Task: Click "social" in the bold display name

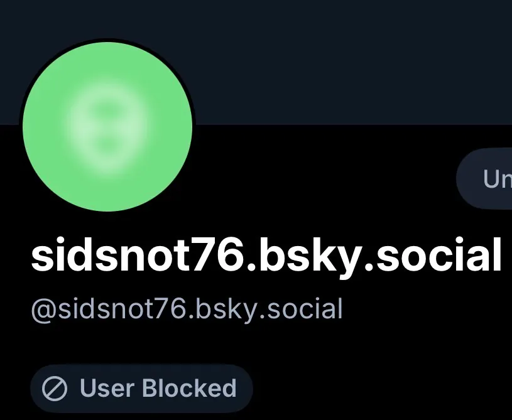Action: click(x=438, y=254)
